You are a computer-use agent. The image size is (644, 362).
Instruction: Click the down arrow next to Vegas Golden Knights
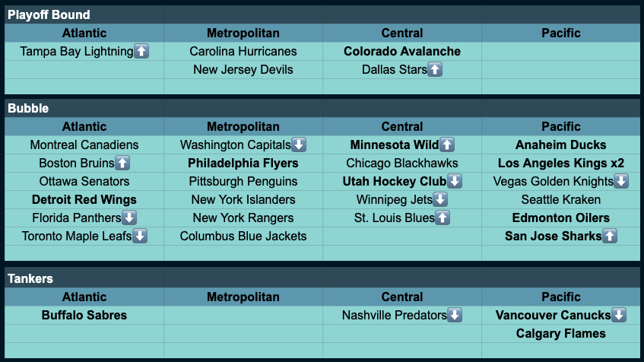(621, 181)
